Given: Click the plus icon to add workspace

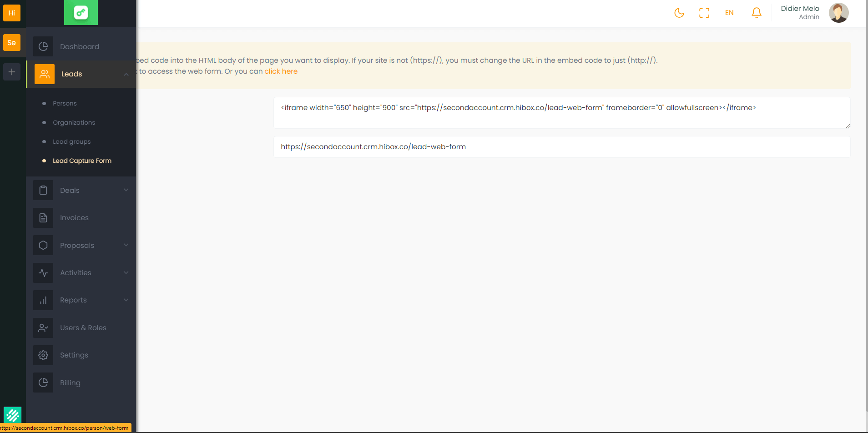Looking at the screenshot, I should (12, 72).
